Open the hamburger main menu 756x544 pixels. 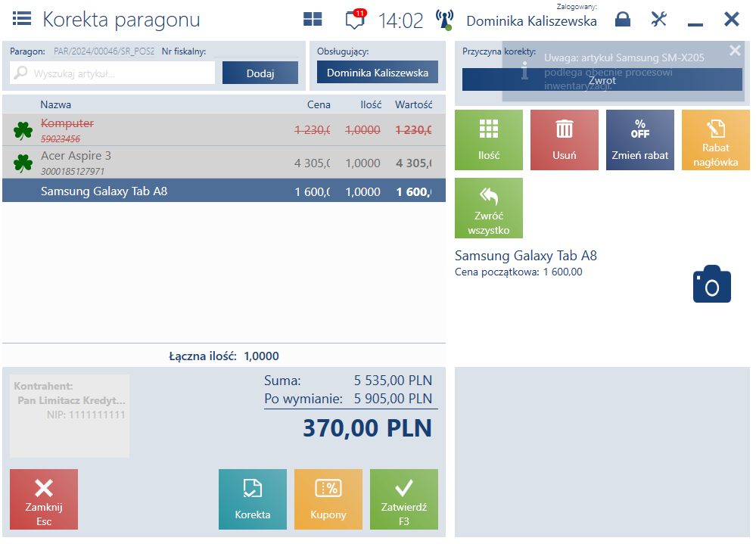[x=22, y=19]
